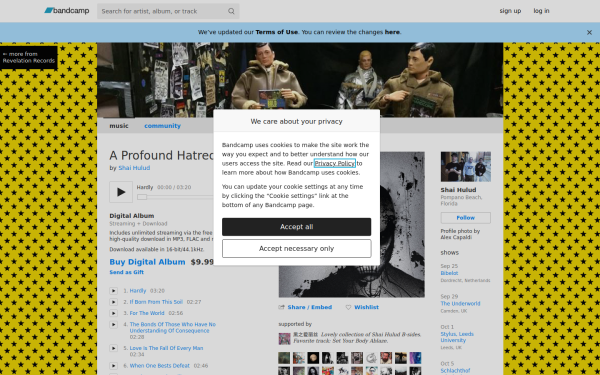Switch to the music tab
Viewport: 600px width, 375px height.
point(119,126)
